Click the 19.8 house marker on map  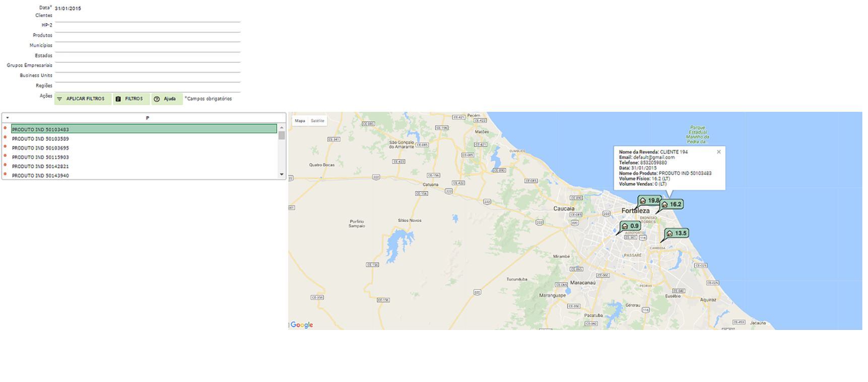tap(649, 200)
